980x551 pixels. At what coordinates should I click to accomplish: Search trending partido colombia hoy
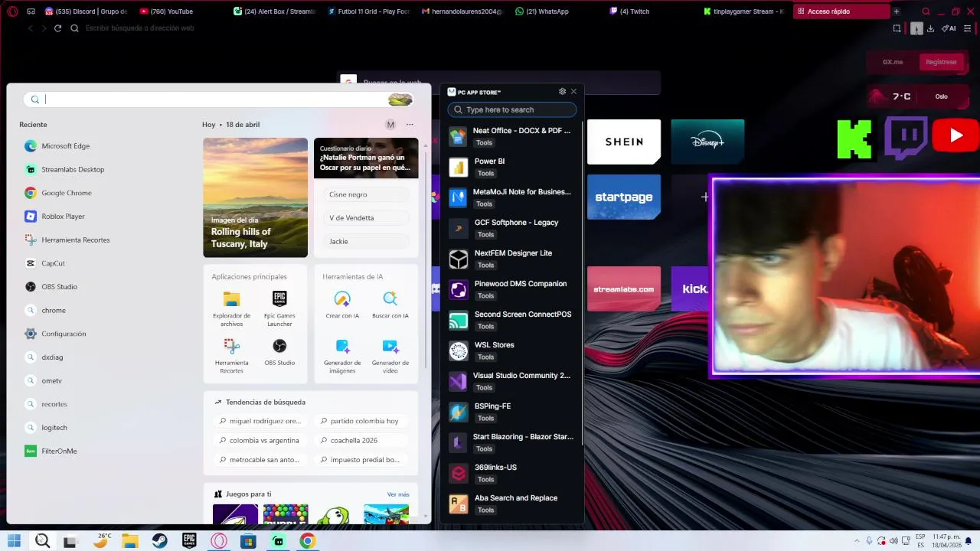tap(360, 421)
